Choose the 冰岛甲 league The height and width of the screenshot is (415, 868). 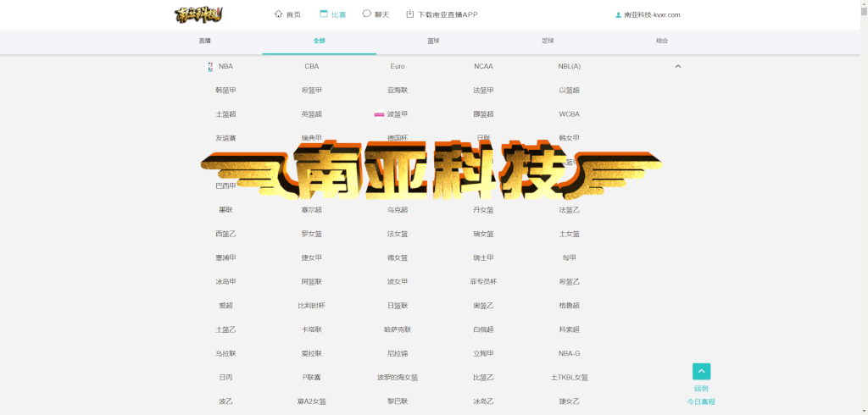pyautogui.click(x=225, y=282)
